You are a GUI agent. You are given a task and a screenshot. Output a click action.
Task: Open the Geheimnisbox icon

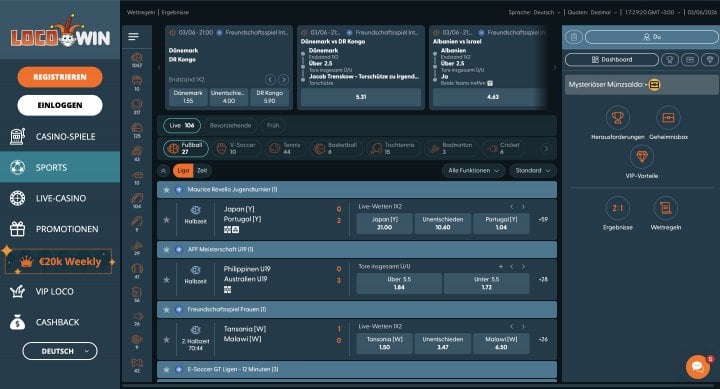(x=668, y=118)
